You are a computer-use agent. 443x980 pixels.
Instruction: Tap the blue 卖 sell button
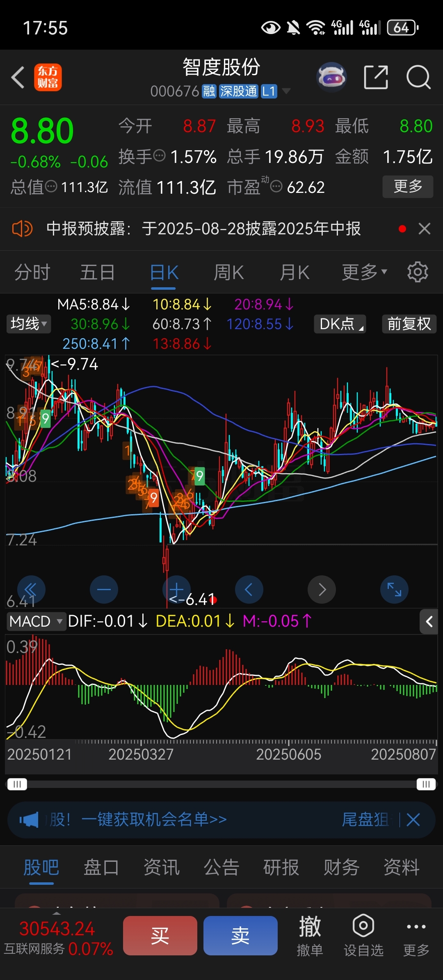tap(240, 936)
